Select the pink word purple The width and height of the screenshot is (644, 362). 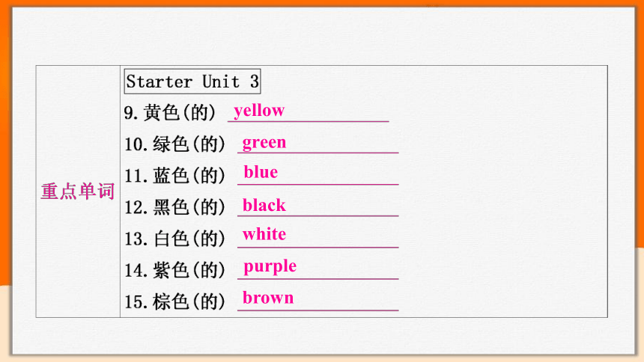click(x=270, y=267)
